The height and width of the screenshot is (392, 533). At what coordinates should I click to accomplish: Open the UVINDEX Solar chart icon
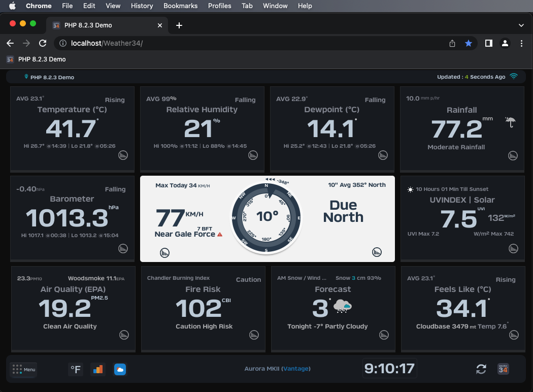click(513, 248)
